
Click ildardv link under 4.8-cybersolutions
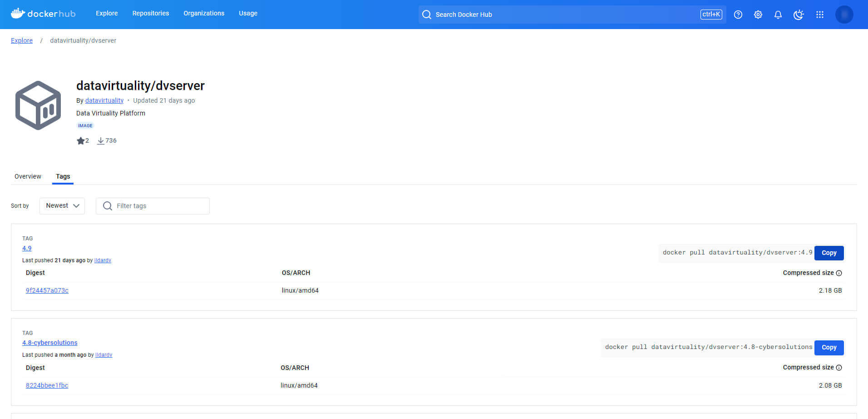coord(104,355)
